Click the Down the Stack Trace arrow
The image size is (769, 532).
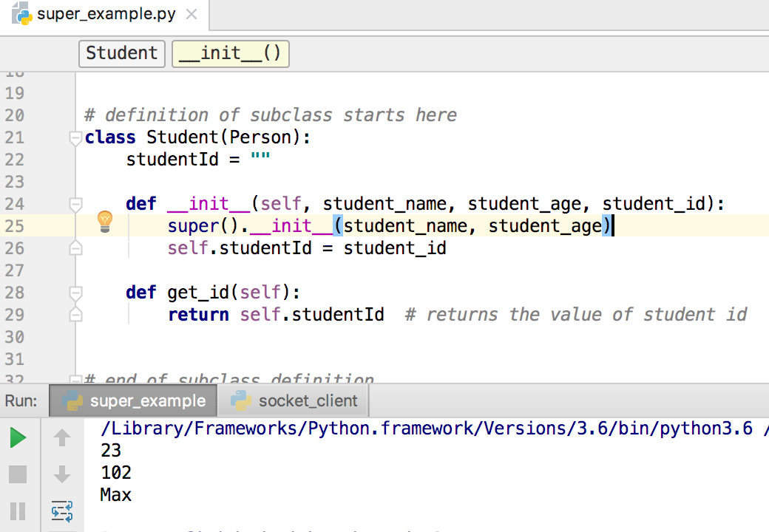pyautogui.click(x=62, y=473)
